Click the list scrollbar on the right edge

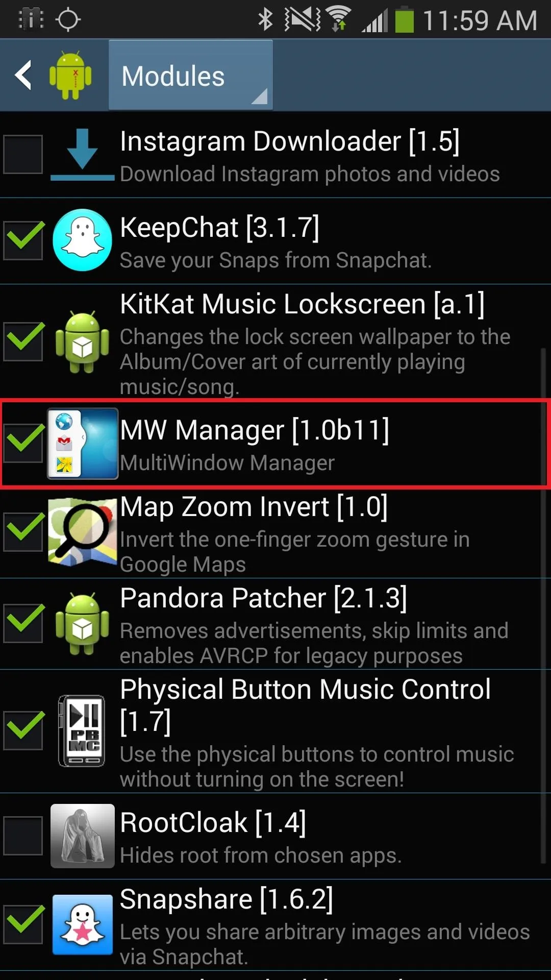543,606
